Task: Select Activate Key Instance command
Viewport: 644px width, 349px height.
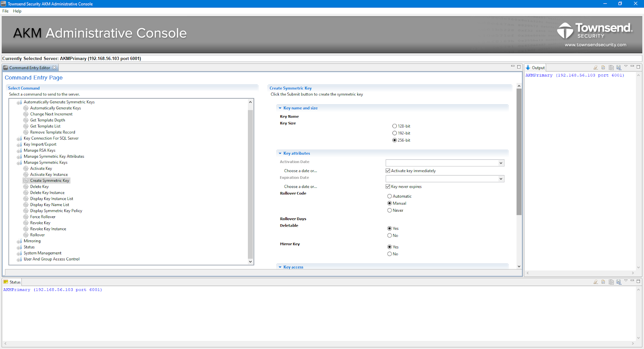Action: pyautogui.click(x=49, y=175)
